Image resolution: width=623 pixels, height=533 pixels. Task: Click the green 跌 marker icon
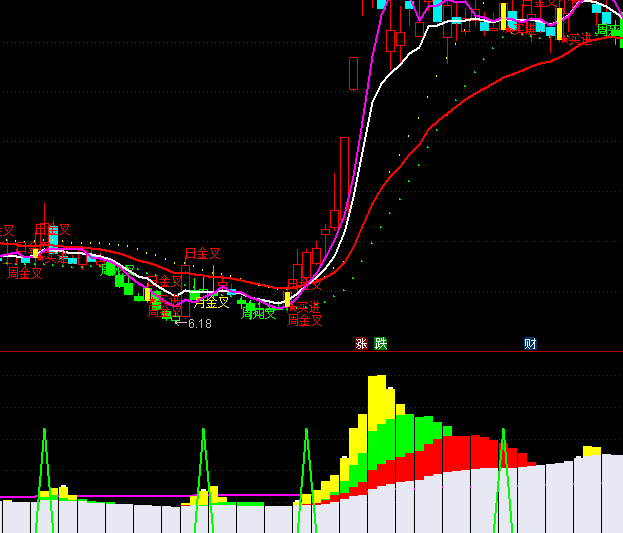(380, 344)
